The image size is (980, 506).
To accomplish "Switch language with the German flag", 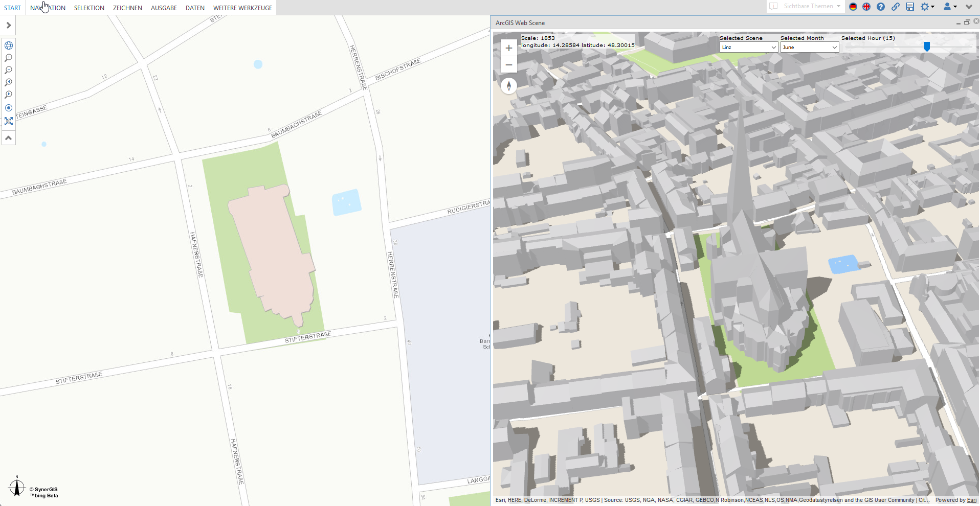I will pyautogui.click(x=853, y=7).
